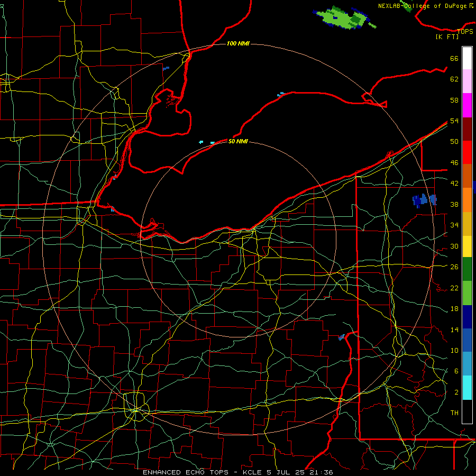Select the legend value 30
This screenshot has width=476, height=476.
coord(454,246)
